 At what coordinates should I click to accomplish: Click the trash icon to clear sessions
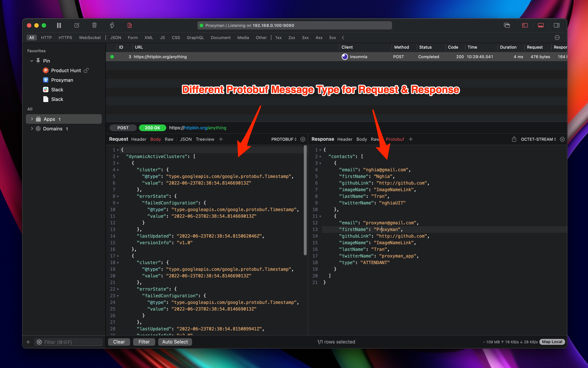click(95, 25)
